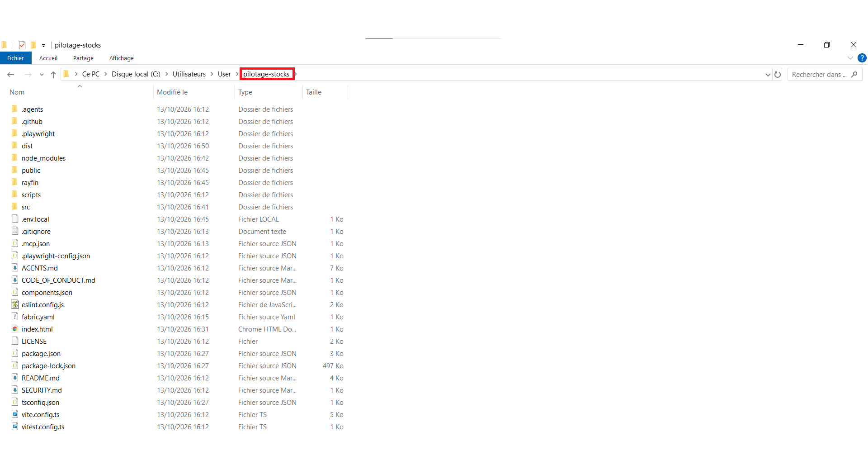Image resolution: width=868 pixels, height=465 pixels.
Task: Expand the ribbon chevron
Action: click(850, 58)
